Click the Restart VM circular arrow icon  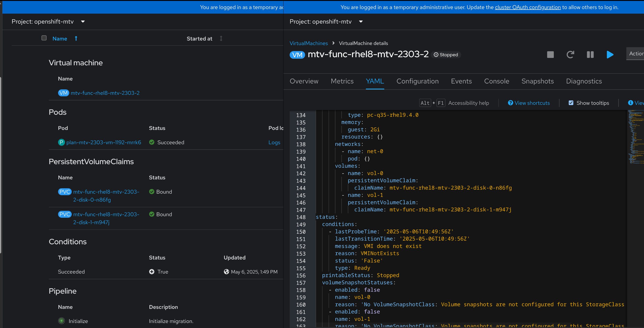pyautogui.click(x=570, y=55)
